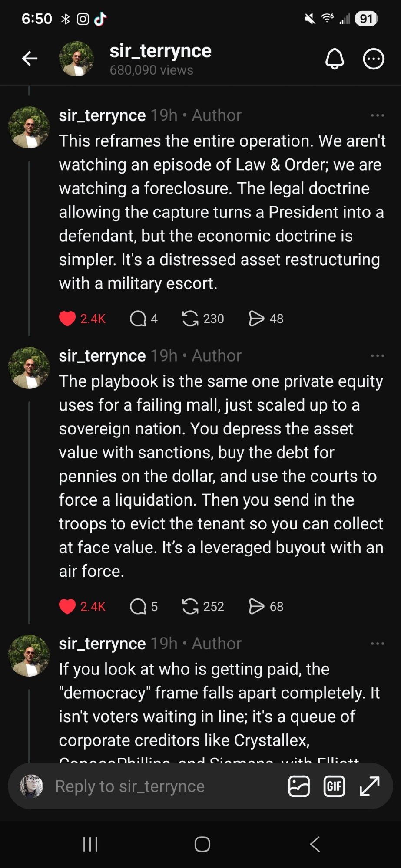
Task: Attach an image via reply bar icon
Action: pyautogui.click(x=299, y=786)
